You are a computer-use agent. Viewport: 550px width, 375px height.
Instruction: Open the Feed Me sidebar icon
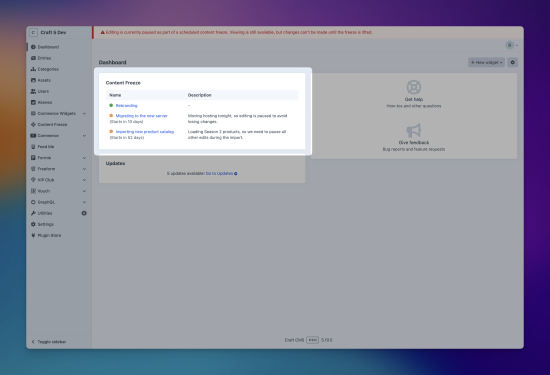pyautogui.click(x=33, y=147)
